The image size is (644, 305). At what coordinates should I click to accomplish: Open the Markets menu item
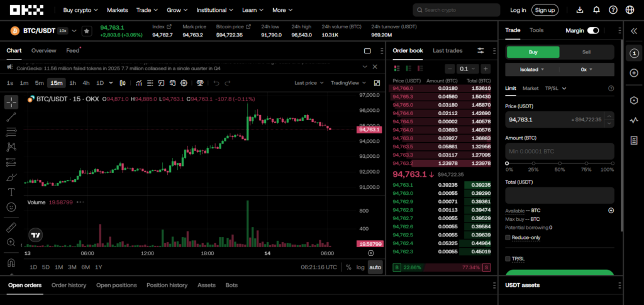[118, 10]
